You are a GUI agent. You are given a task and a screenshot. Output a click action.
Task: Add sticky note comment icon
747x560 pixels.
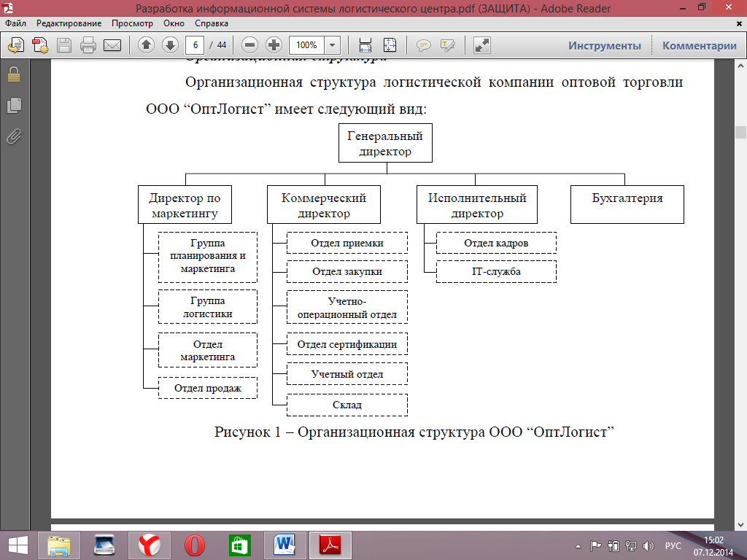click(424, 45)
